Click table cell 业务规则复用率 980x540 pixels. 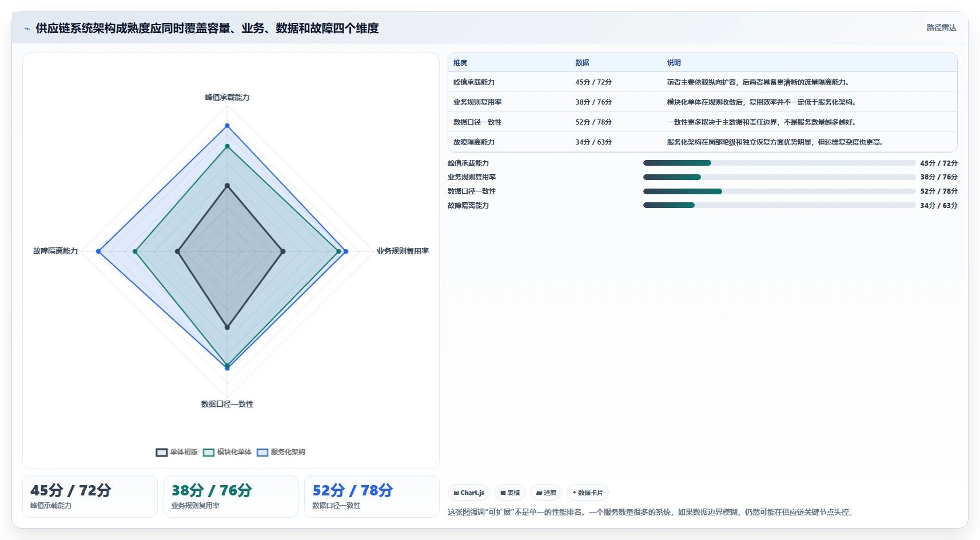[477, 102]
